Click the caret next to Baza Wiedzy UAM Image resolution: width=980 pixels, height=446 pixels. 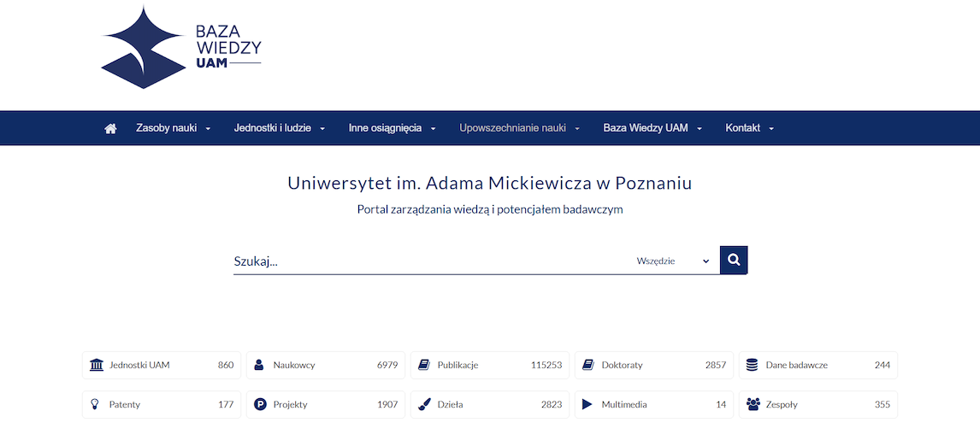pos(700,129)
